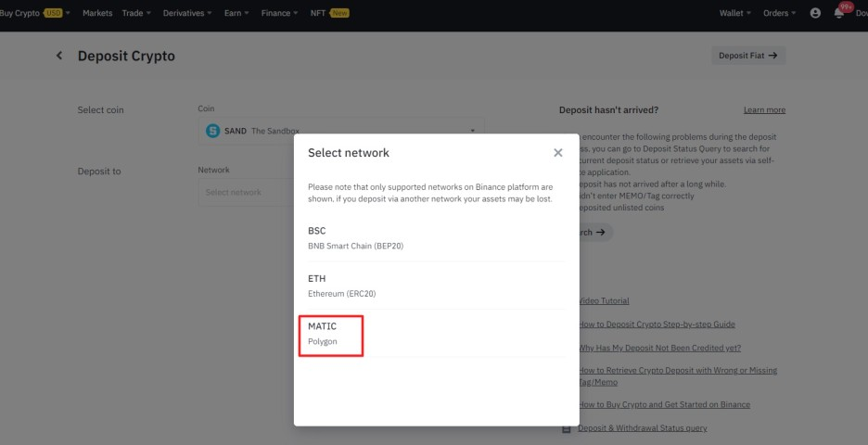The width and height of the screenshot is (868, 445).
Task: Open the Learn more link
Action: 764,109
